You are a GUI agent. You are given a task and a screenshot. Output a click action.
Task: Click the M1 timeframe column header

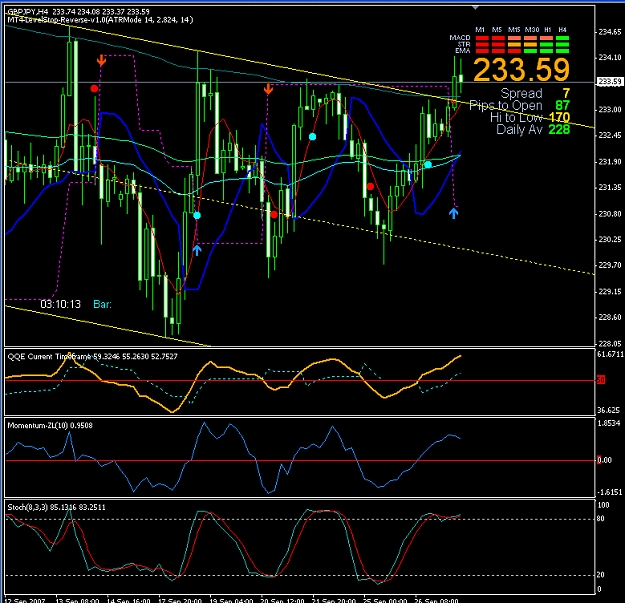tap(480, 30)
